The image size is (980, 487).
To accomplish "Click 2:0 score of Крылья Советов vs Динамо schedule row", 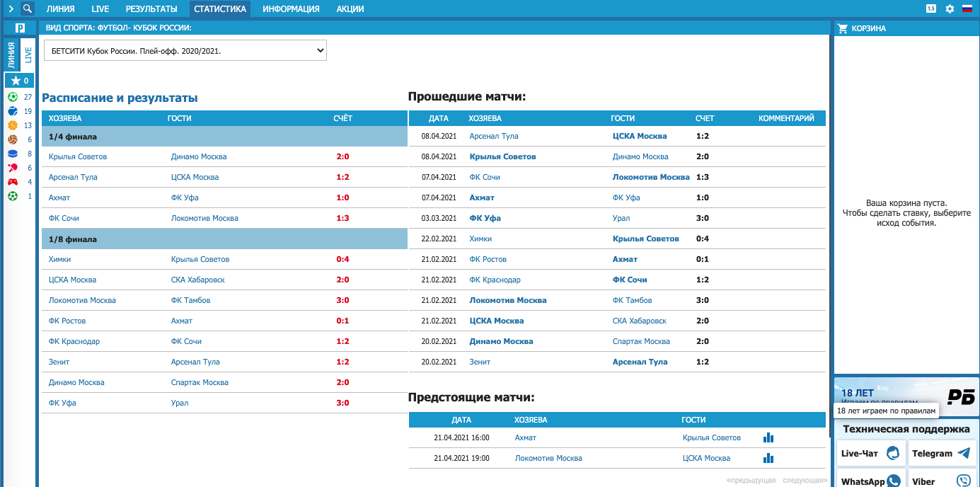I will tap(343, 156).
